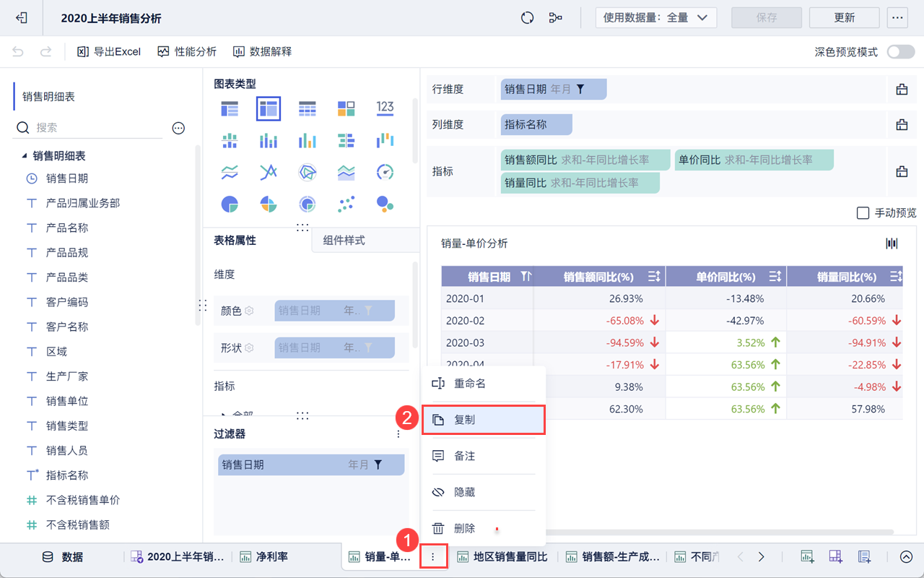
Task: Open the 净利率 bottom tab
Action: [263, 557]
